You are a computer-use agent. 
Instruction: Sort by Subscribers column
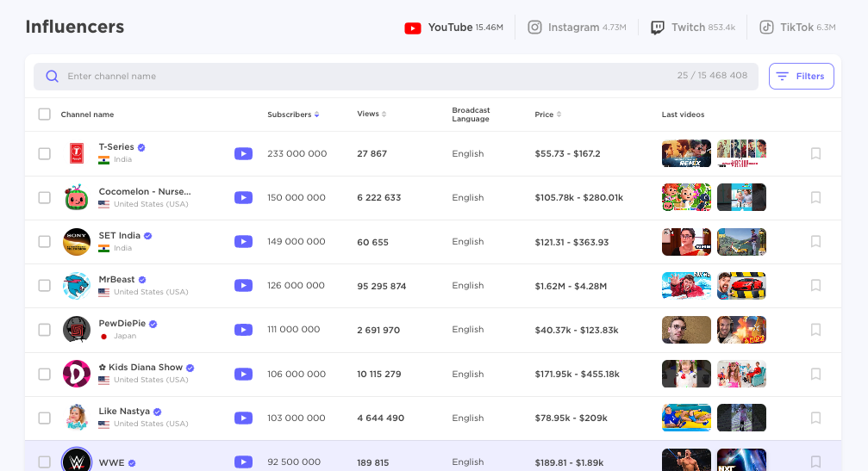pos(293,115)
